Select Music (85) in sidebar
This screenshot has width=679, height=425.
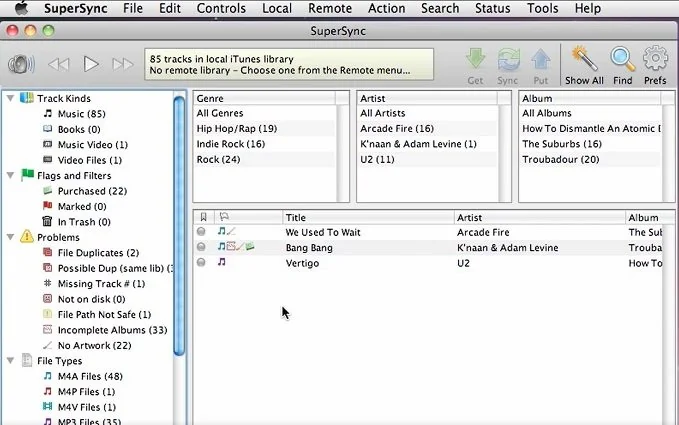81,114
